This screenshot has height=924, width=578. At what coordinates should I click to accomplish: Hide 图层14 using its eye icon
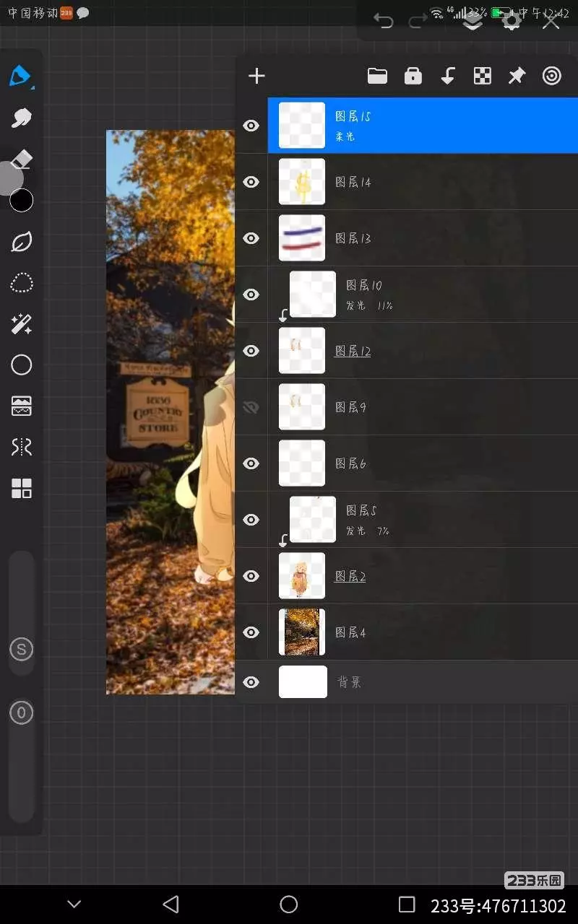251,182
